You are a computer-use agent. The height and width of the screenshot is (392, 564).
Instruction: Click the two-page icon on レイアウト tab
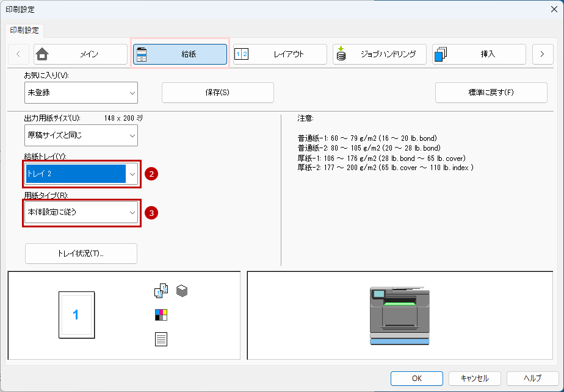click(241, 54)
